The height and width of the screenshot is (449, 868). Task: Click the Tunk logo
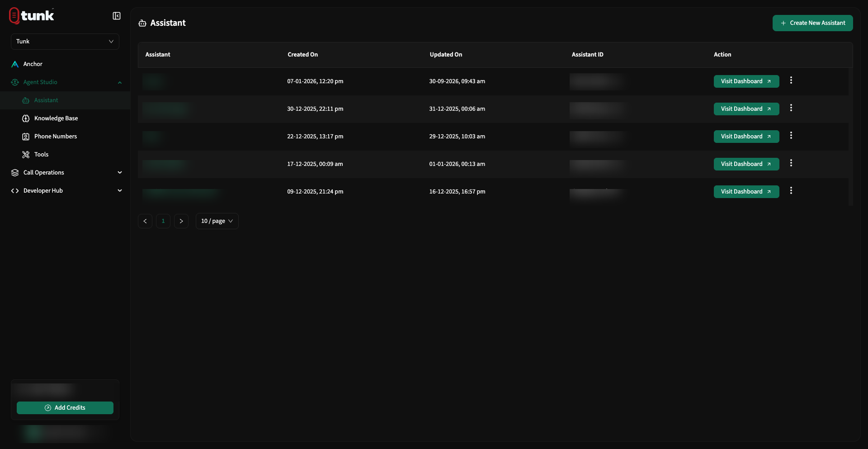tap(32, 15)
